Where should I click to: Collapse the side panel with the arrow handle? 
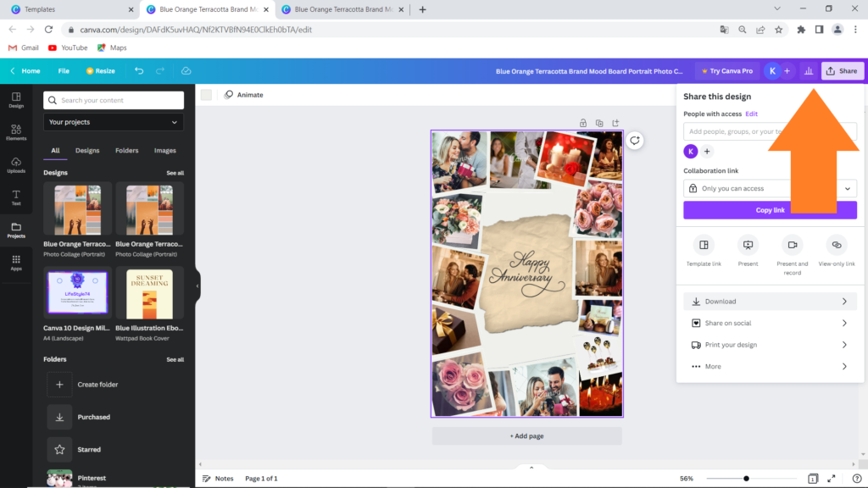click(198, 286)
